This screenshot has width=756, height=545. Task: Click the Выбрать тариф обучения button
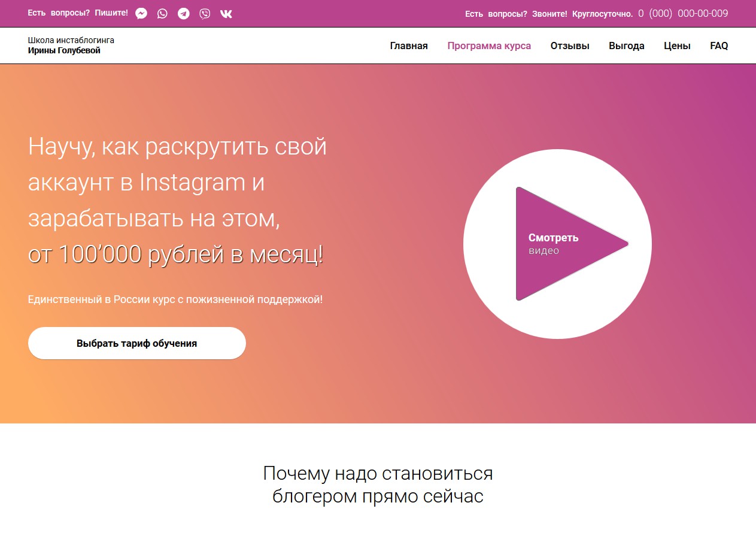(x=137, y=343)
